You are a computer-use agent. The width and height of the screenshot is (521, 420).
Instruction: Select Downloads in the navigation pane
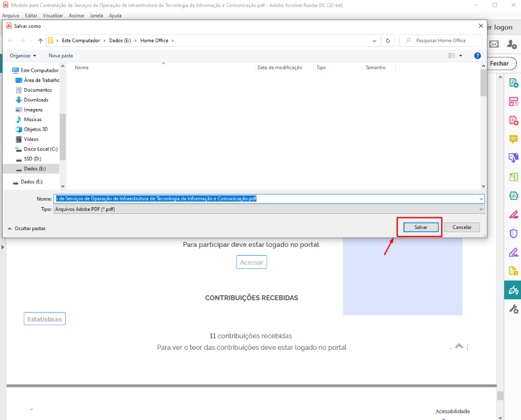click(x=36, y=100)
